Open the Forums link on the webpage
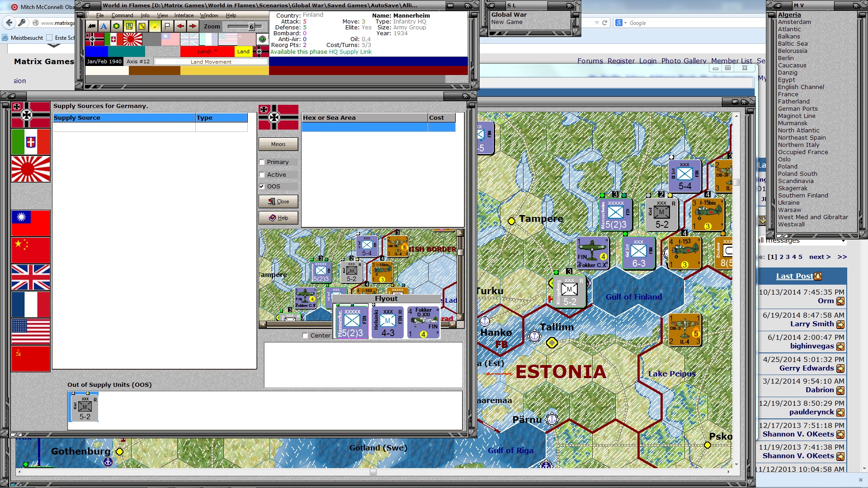Screen dimensions: 868x488 590,61
